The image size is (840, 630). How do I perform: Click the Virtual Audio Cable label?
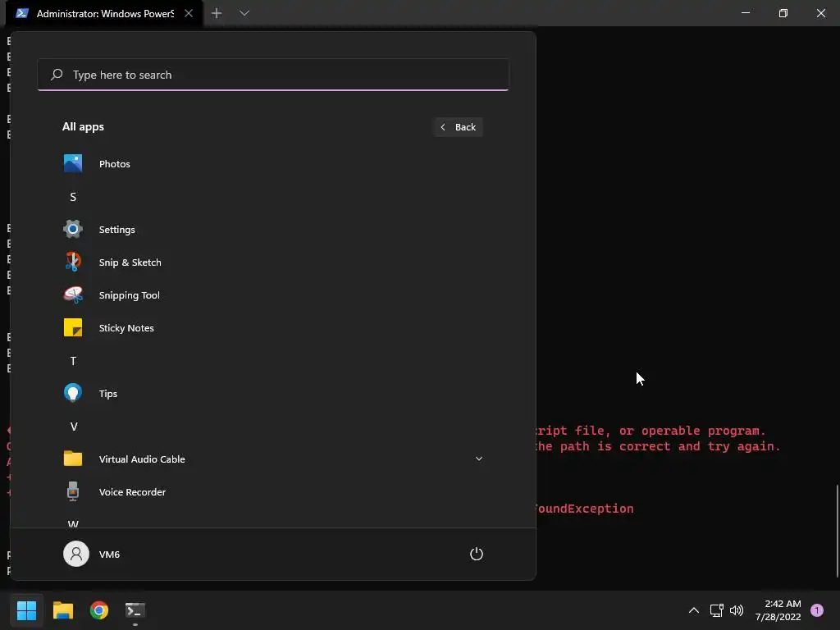142,459
